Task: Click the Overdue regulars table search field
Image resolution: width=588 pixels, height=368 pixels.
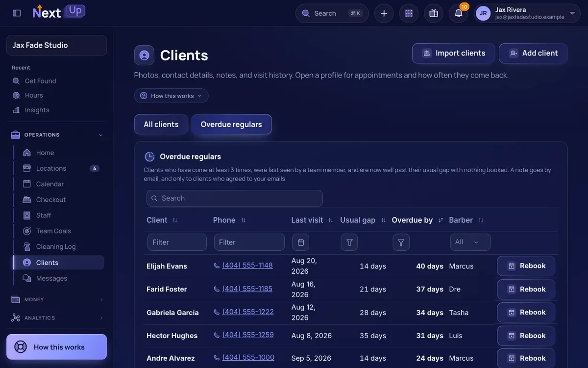Action: pyautogui.click(x=235, y=198)
